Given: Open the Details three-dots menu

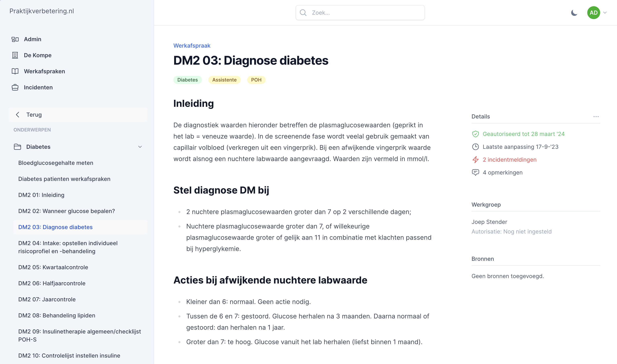Looking at the screenshot, I should click(596, 116).
